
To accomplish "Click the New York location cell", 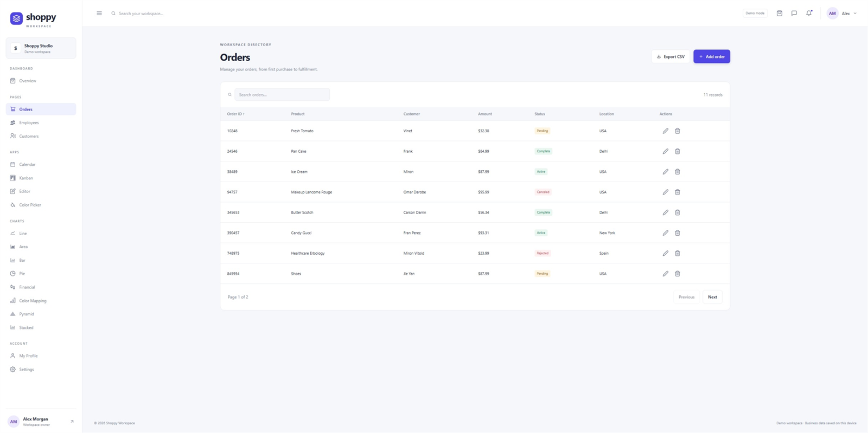I will pos(607,233).
